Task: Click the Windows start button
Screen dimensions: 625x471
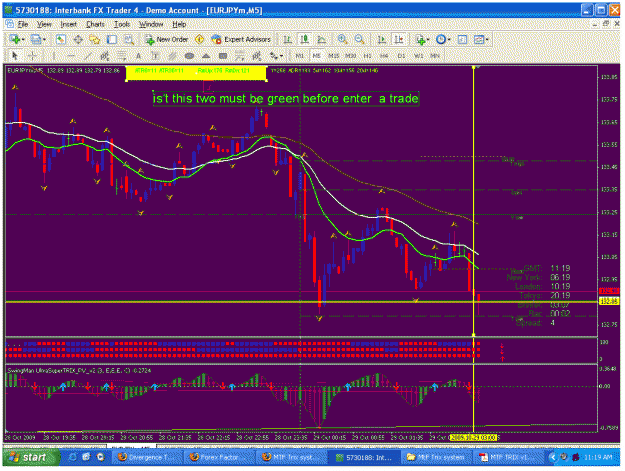Action: 31,457
